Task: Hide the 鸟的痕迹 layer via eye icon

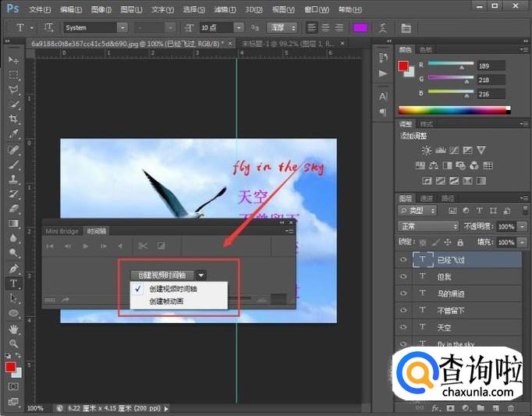Action: (403, 293)
